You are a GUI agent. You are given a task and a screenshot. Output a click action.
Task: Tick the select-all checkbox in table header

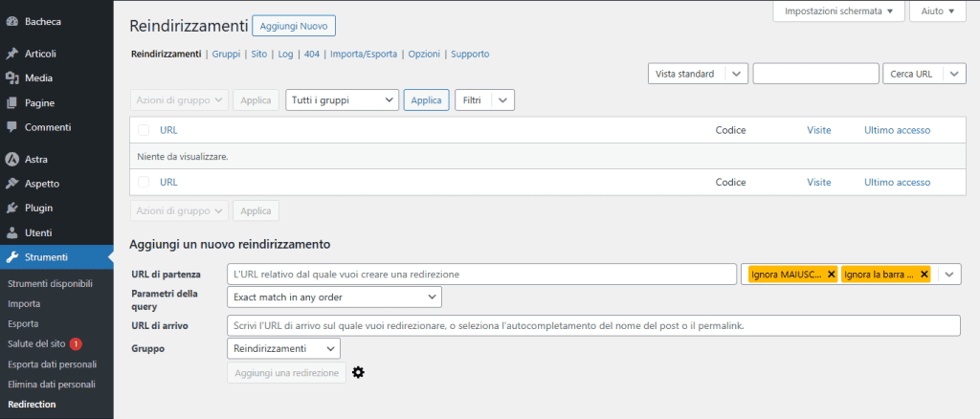click(144, 130)
